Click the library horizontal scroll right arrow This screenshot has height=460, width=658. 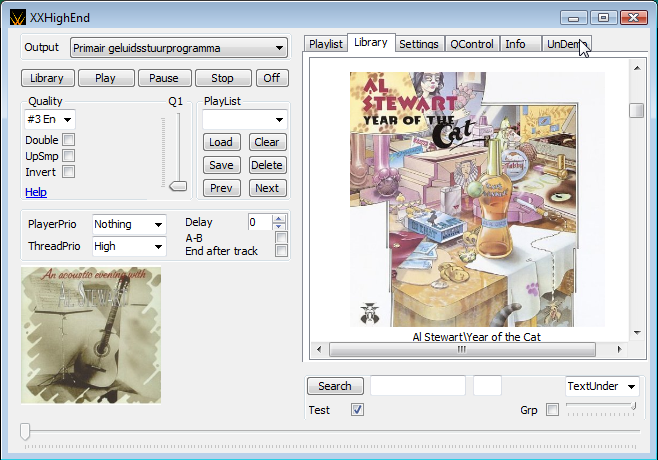point(619,349)
